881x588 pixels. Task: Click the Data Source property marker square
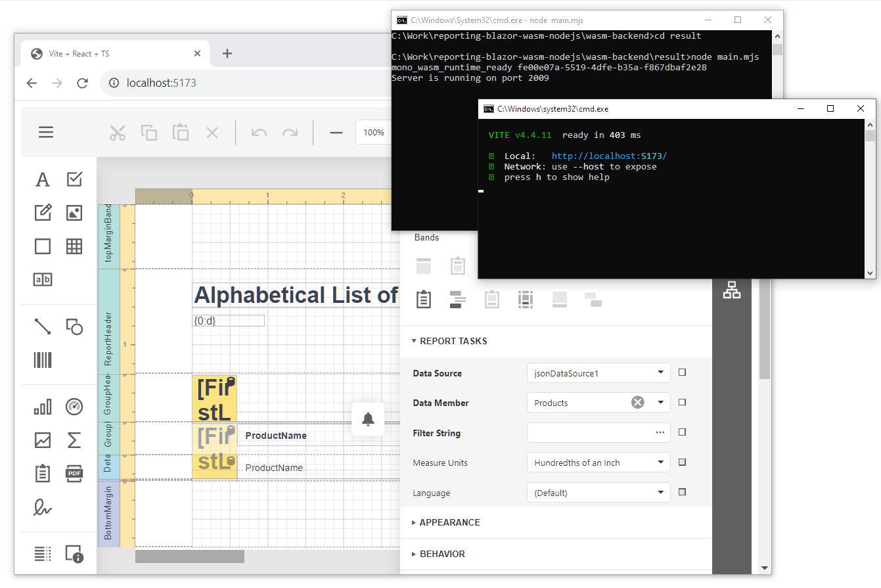coord(682,373)
